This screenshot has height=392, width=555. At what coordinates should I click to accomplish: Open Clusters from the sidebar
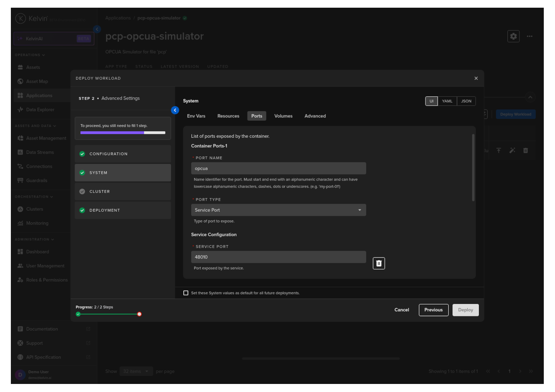[x=34, y=209]
